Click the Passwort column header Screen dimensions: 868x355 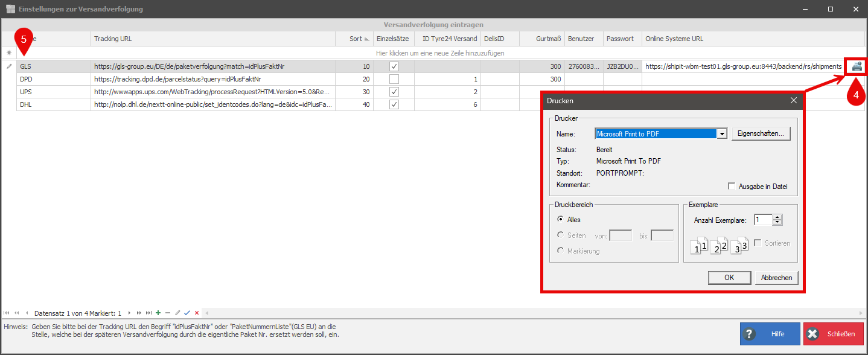pos(622,39)
